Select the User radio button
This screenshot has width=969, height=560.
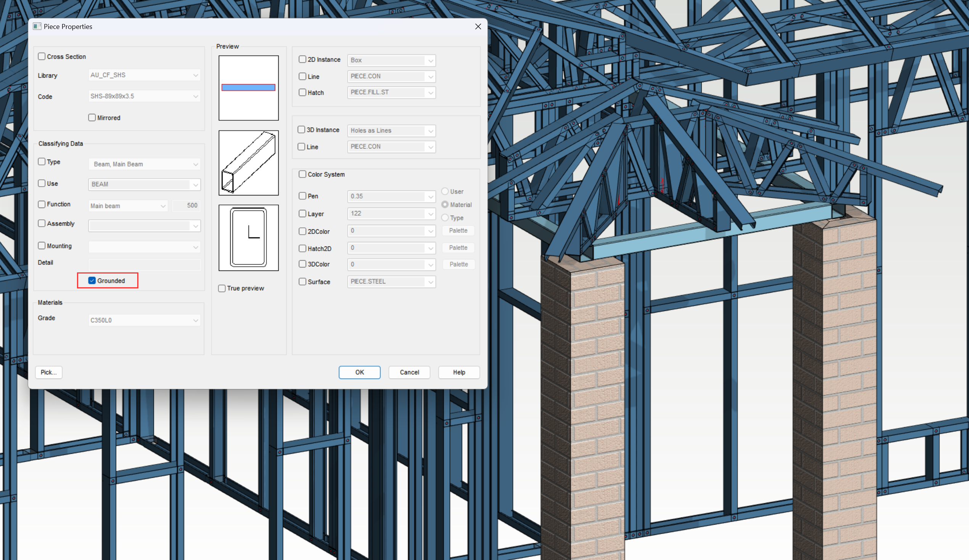445,191
